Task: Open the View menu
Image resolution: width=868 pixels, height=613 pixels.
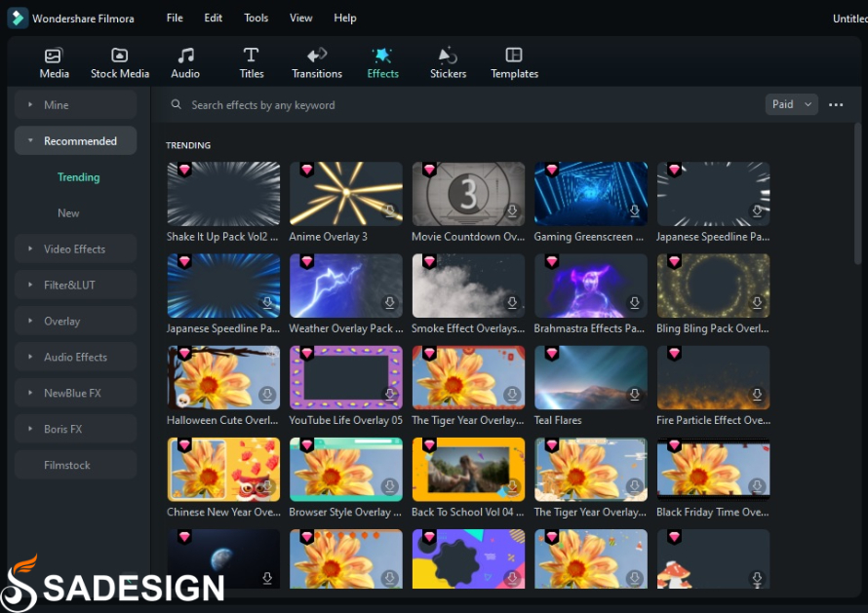Action: coord(300,18)
